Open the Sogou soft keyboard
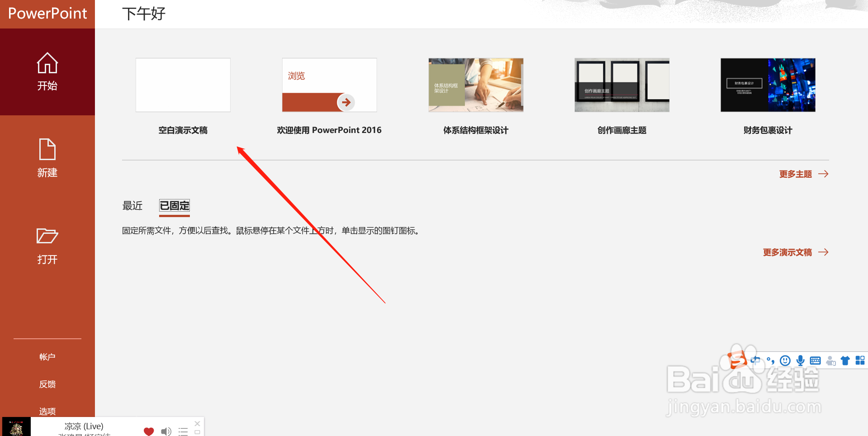Image resolution: width=868 pixels, height=436 pixels. (815, 360)
